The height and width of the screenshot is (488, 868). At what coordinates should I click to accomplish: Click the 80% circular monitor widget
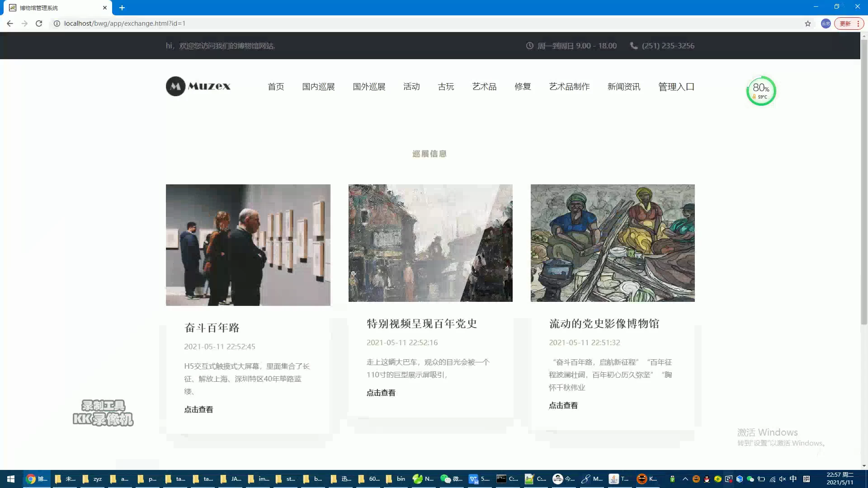pos(761,91)
